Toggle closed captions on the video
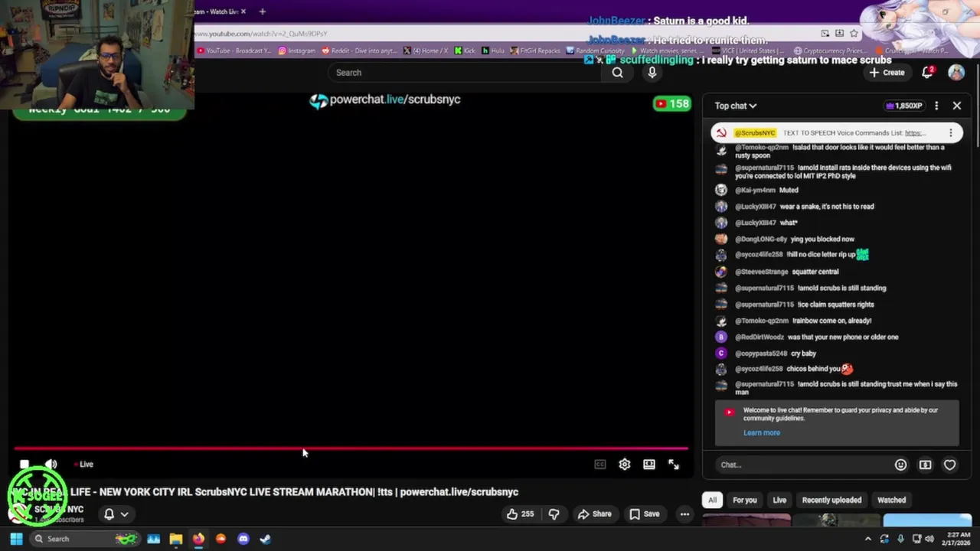The height and width of the screenshot is (551, 980). click(x=600, y=465)
